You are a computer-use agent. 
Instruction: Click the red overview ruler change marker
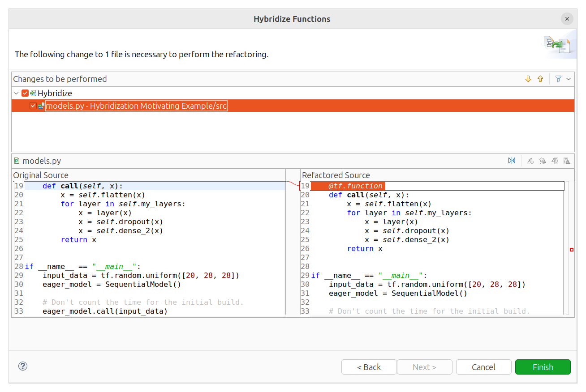click(x=571, y=250)
